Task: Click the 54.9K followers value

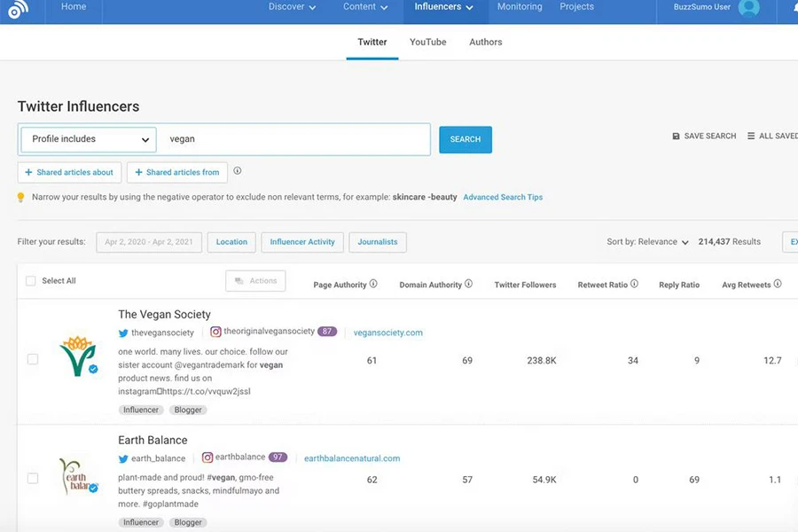Action: click(544, 480)
